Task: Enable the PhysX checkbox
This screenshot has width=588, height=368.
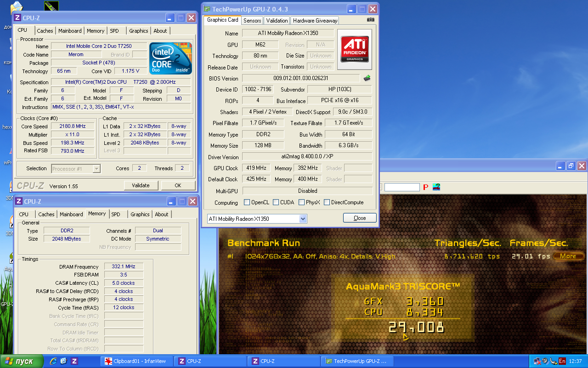Action: pos(301,202)
